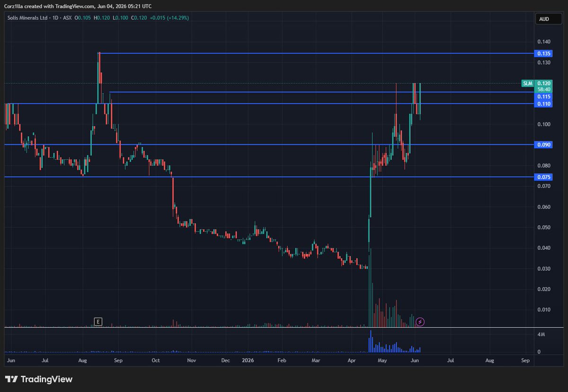Click the May time axis label

(383, 360)
